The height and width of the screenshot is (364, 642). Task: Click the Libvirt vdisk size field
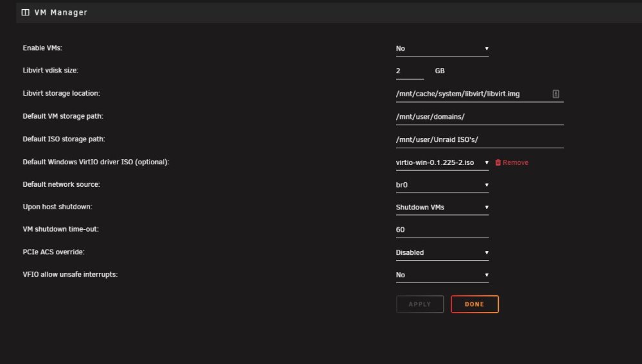pos(410,71)
